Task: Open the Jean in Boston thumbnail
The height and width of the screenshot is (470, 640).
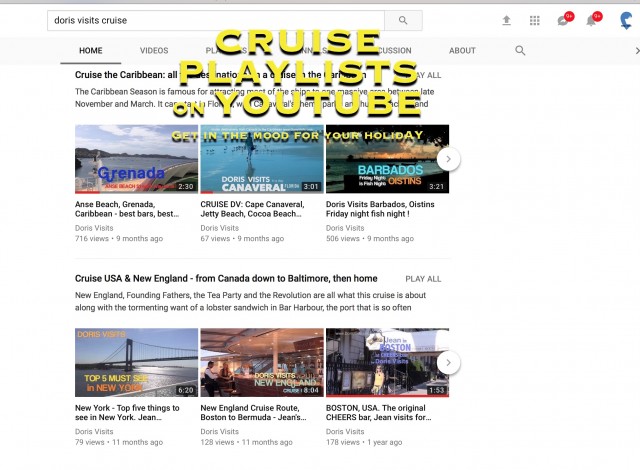Action: (x=387, y=363)
